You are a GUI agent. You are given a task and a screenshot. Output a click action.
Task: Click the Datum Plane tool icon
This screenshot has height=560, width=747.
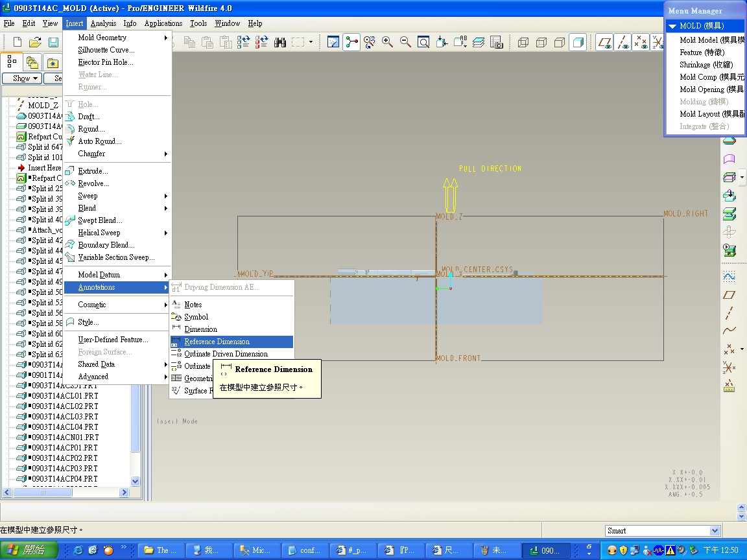729,295
